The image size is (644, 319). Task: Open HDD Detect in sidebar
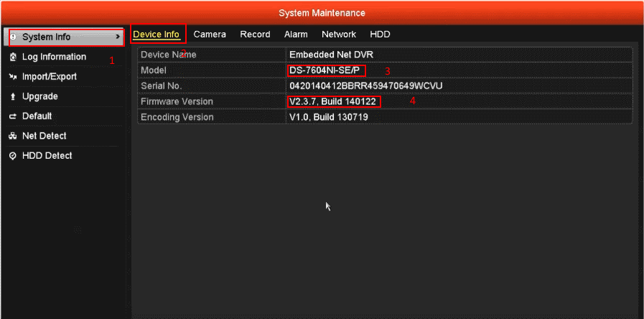[x=47, y=155]
